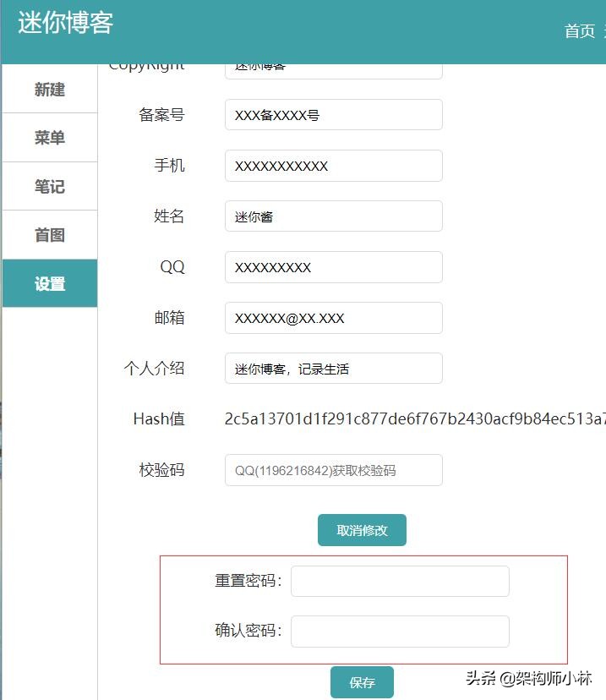Click the 手机 label
Viewport: 606px width, 700px height.
(169, 165)
